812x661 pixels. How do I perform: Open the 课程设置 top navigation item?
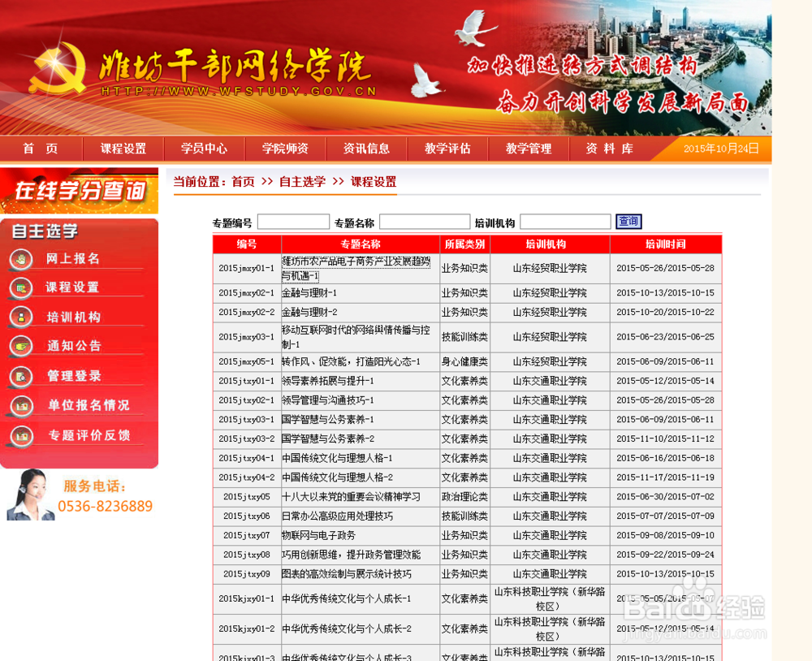click(123, 149)
